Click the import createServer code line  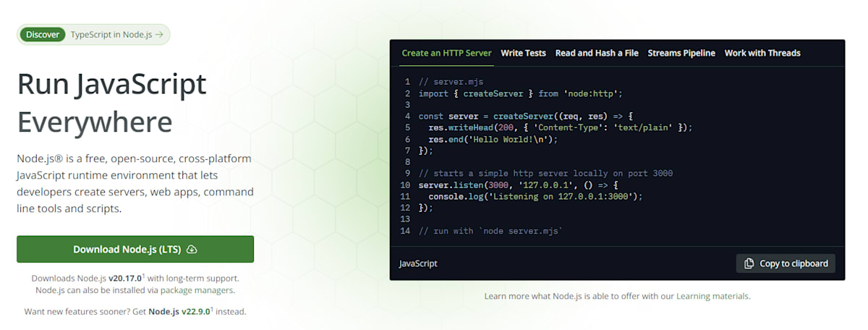click(x=520, y=93)
